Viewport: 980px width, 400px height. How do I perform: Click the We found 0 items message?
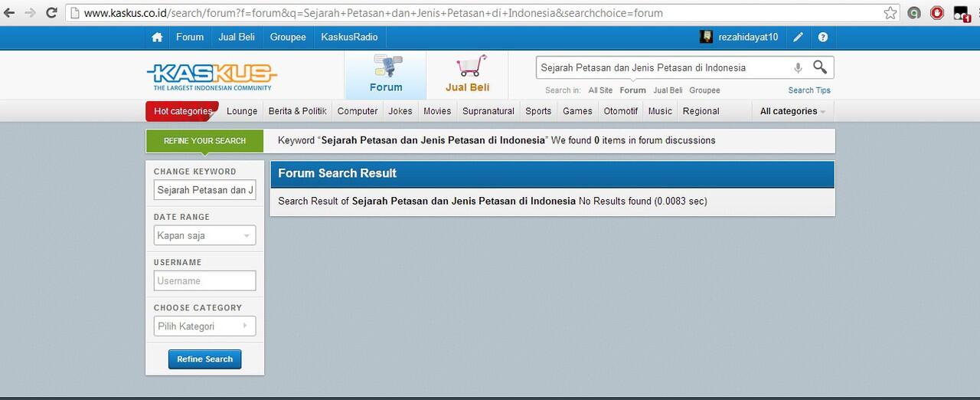pos(633,140)
